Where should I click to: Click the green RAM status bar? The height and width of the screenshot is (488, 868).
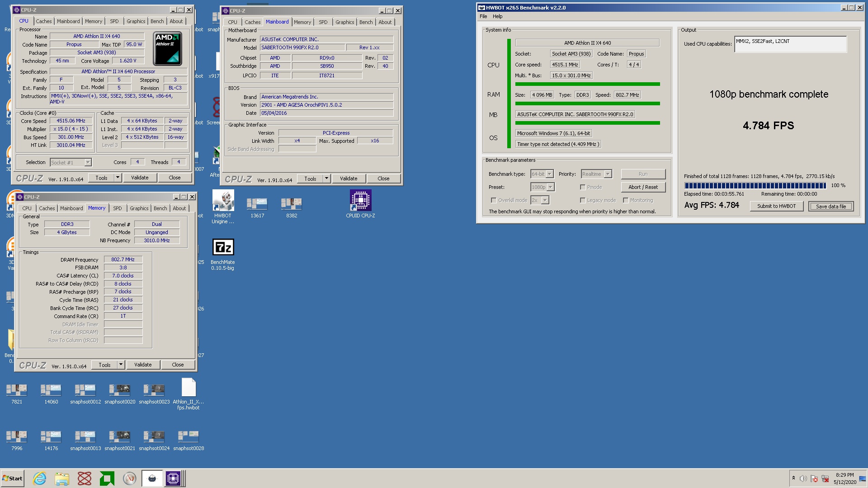587,103
